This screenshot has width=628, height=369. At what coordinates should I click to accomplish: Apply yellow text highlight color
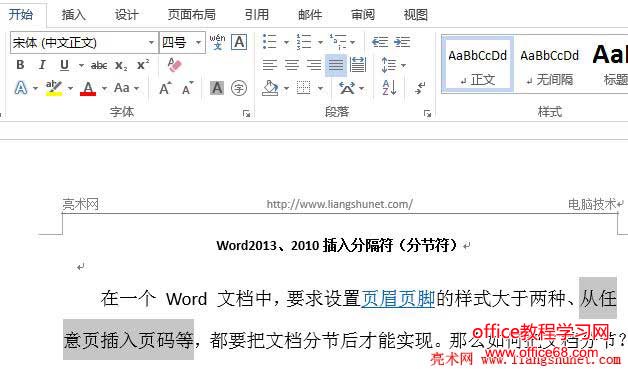pos(54,88)
